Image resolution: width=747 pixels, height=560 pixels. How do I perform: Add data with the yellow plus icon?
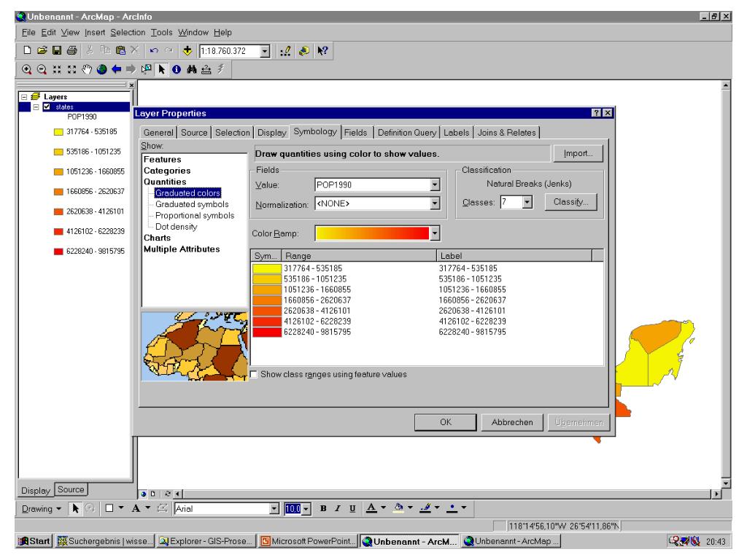(187, 50)
